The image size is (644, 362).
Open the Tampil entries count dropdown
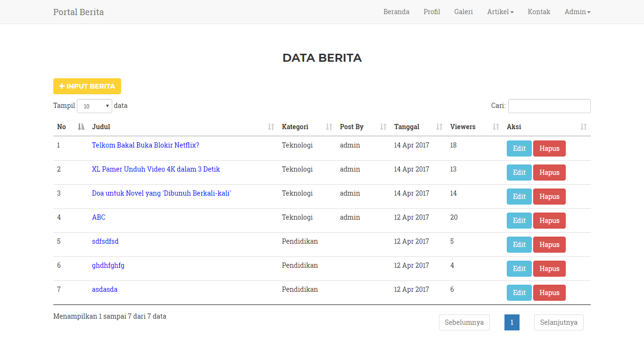[x=94, y=106]
